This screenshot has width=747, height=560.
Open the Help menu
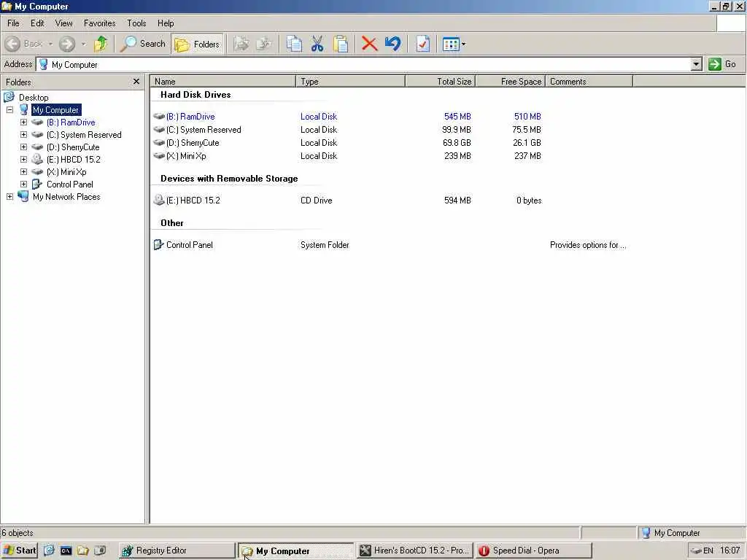point(166,23)
